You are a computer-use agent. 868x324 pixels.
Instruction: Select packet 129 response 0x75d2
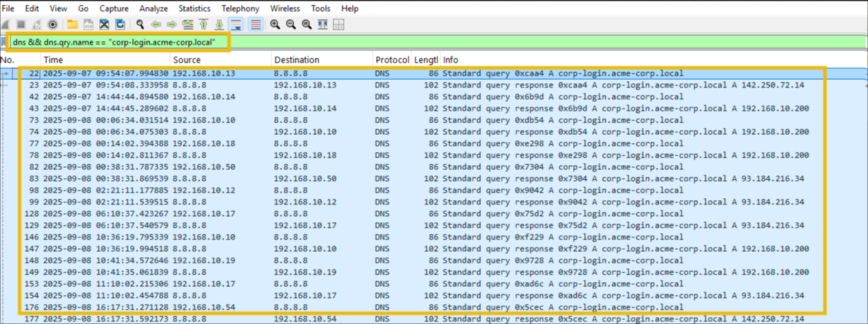click(434, 226)
